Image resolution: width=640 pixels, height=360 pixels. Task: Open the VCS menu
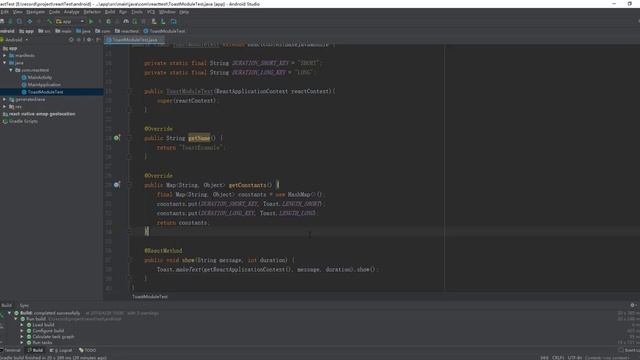[151, 12]
